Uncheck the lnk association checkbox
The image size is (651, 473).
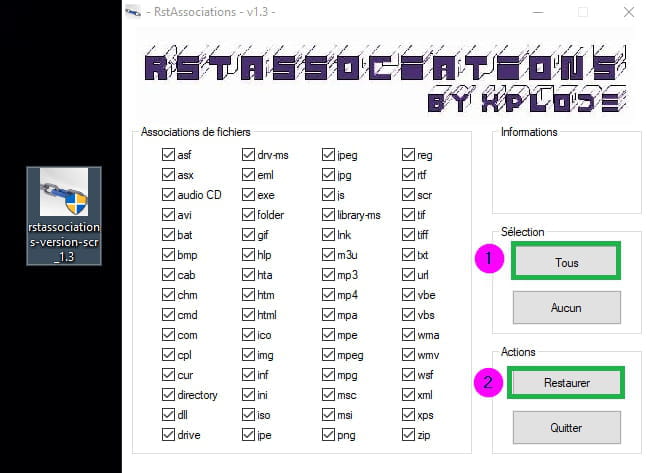328,235
